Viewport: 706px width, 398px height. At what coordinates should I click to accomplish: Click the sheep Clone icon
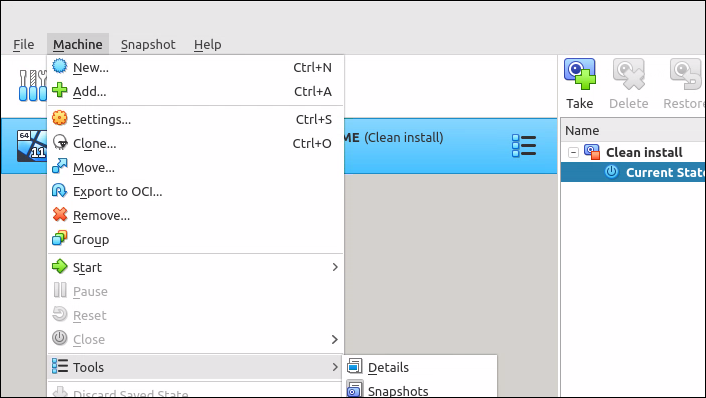coord(59,143)
